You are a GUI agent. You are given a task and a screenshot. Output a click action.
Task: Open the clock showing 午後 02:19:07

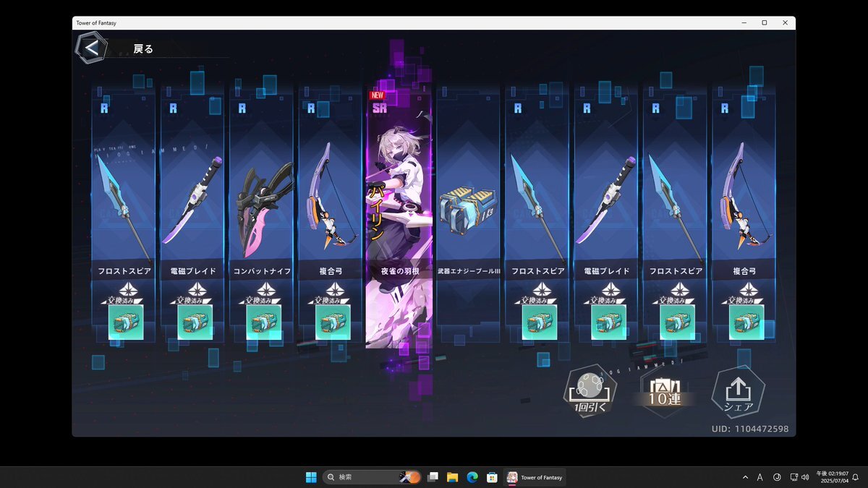pyautogui.click(x=832, y=477)
